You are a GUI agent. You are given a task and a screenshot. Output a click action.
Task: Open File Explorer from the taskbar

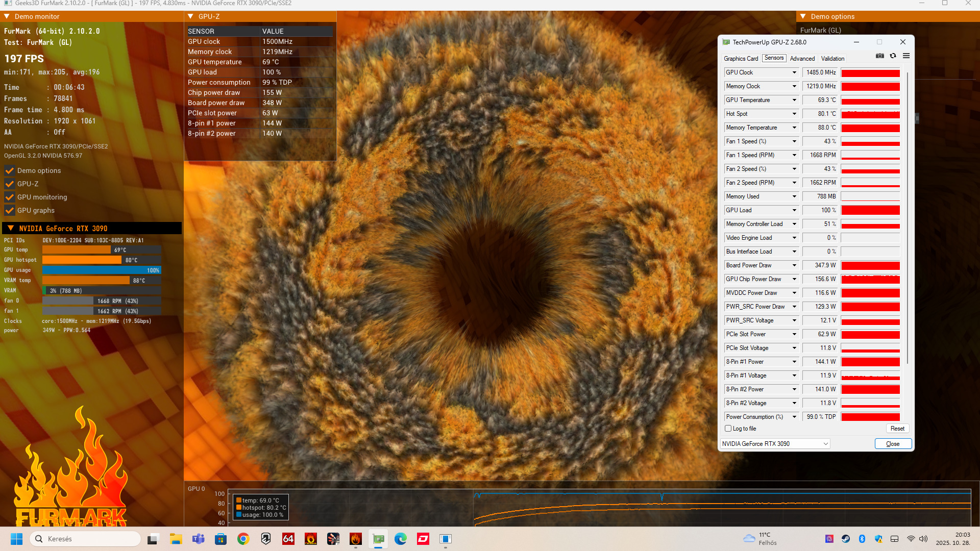point(176,539)
